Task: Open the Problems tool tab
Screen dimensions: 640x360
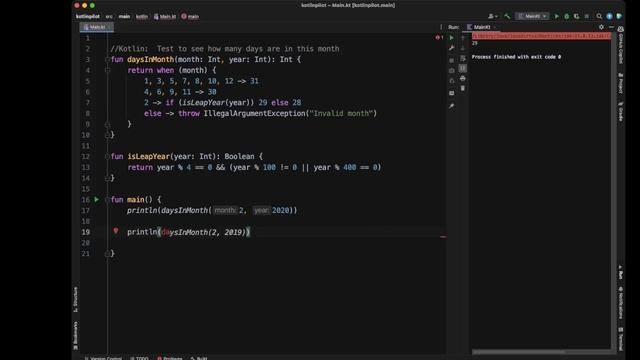Action: 170,358
